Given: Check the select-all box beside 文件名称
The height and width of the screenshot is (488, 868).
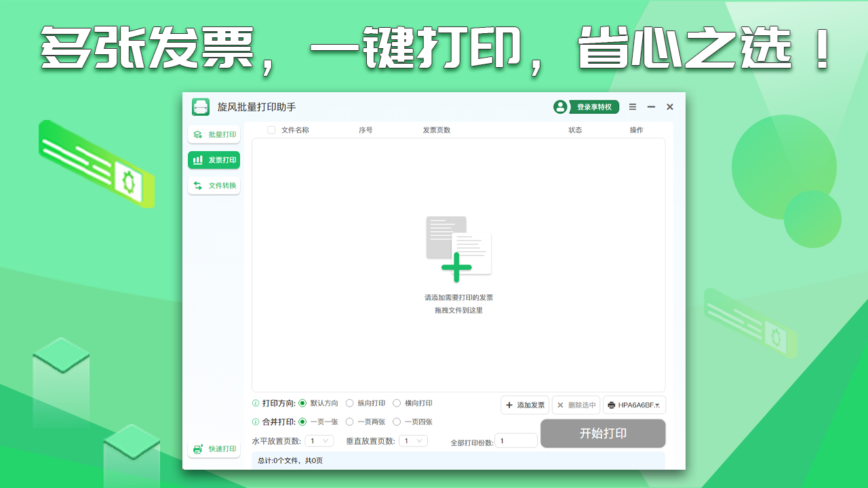Looking at the screenshot, I should click(271, 130).
